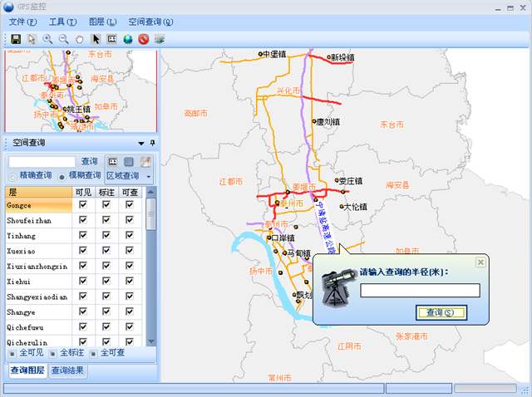
Task: Select the Zoom Out magnifier tool
Action: pyautogui.click(x=63, y=38)
